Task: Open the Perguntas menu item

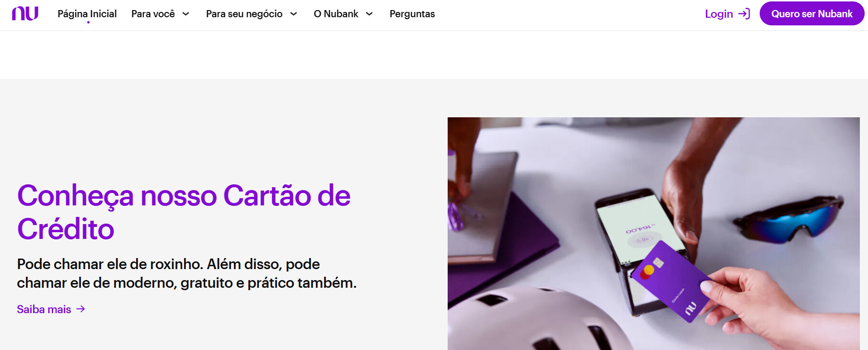Action: point(412,14)
